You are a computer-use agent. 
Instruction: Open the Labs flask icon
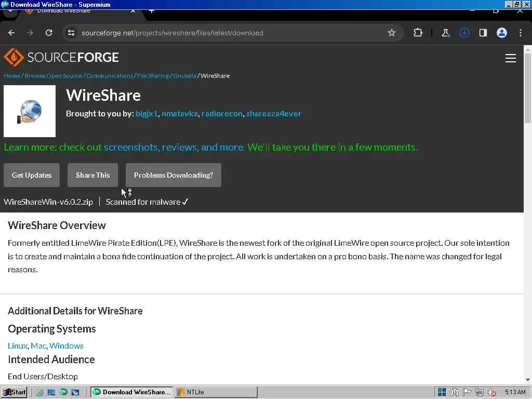tap(445, 33)
